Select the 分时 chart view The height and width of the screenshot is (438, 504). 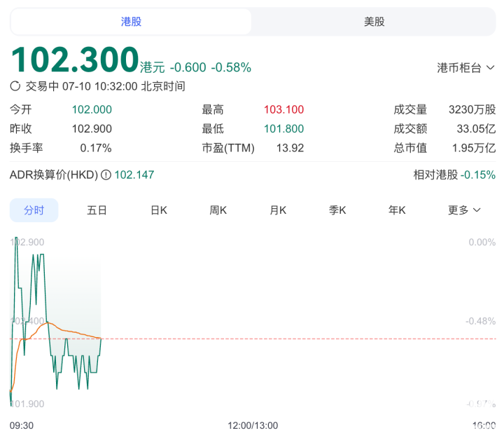click(34, 210)
